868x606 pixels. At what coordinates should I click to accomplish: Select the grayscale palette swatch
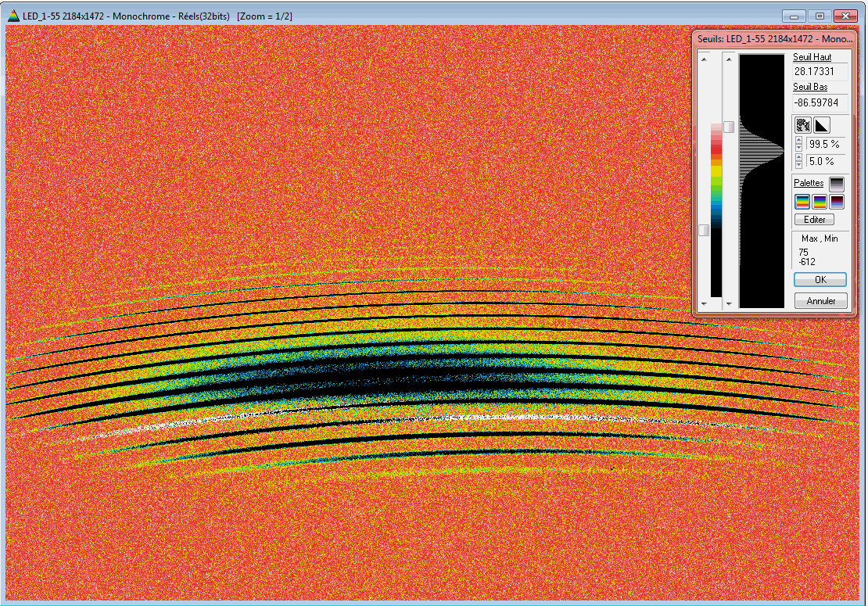click(x=837, y=184)
